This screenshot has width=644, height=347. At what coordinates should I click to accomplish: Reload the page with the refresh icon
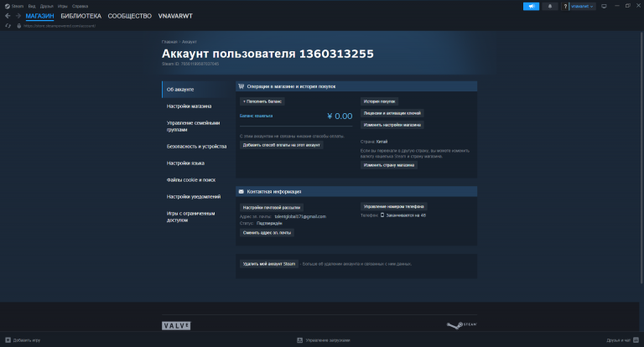click(8, 26)
